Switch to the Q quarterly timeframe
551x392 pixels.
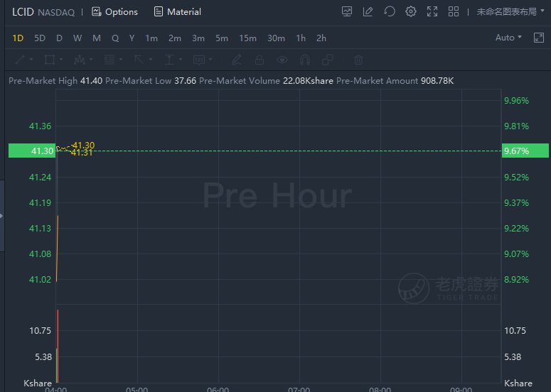(115, 38)
